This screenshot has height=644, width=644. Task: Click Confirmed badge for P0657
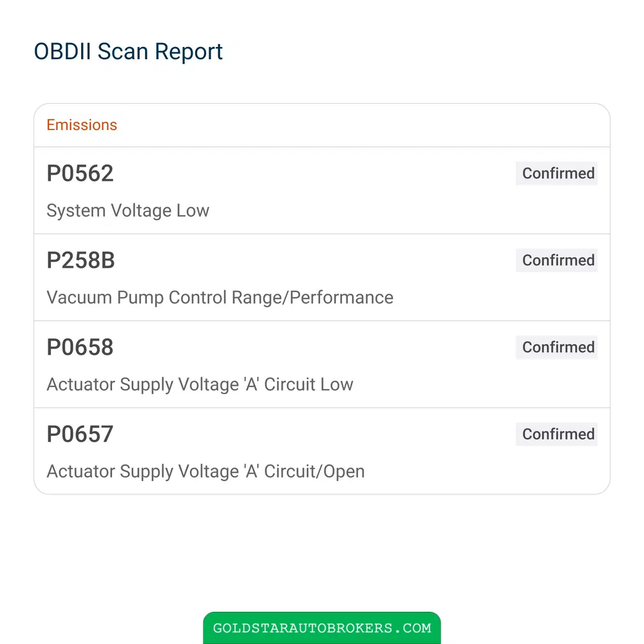tap(556, 434)
